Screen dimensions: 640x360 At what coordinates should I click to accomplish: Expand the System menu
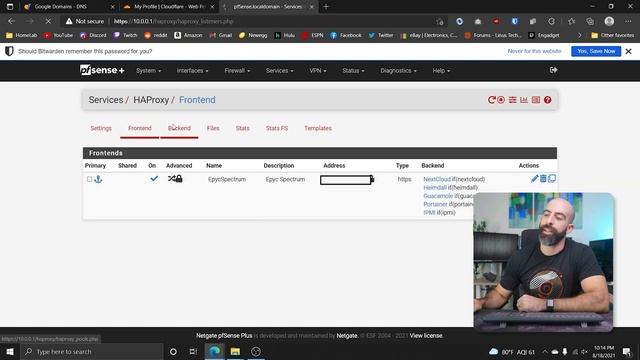pyautogui.click(x=149, y=71)
